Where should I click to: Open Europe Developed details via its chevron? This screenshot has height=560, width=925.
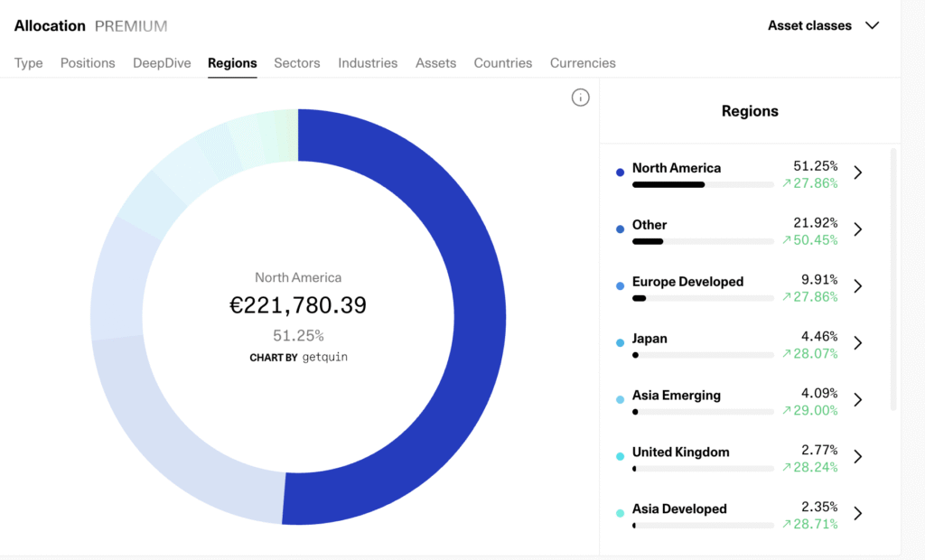pyautogui.click(x=858, y=286)
